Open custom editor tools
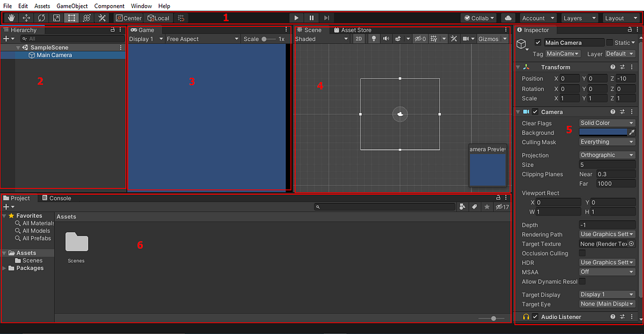This screenshot has width=644, height=334. coord(102,18)
